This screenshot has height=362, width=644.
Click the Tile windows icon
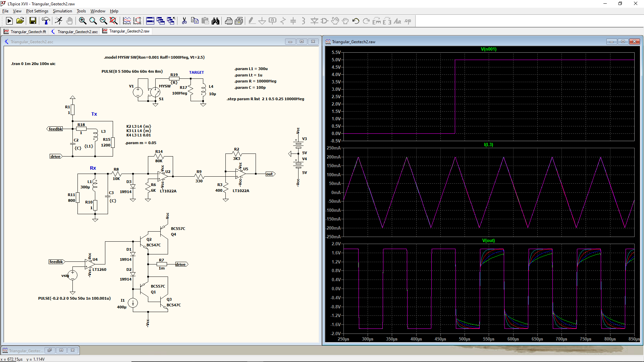pyautogui.click(x=150, y=21)
